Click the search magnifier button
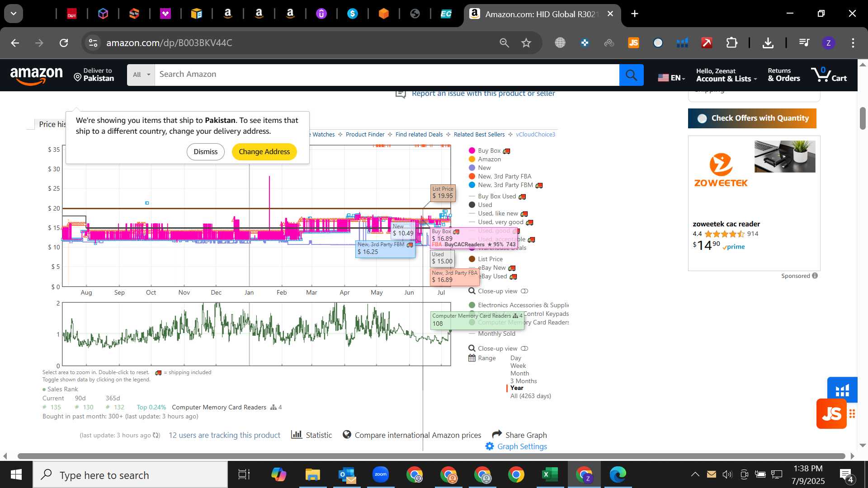This screenshot has width=868, height=488. click(x=632, y=75)
